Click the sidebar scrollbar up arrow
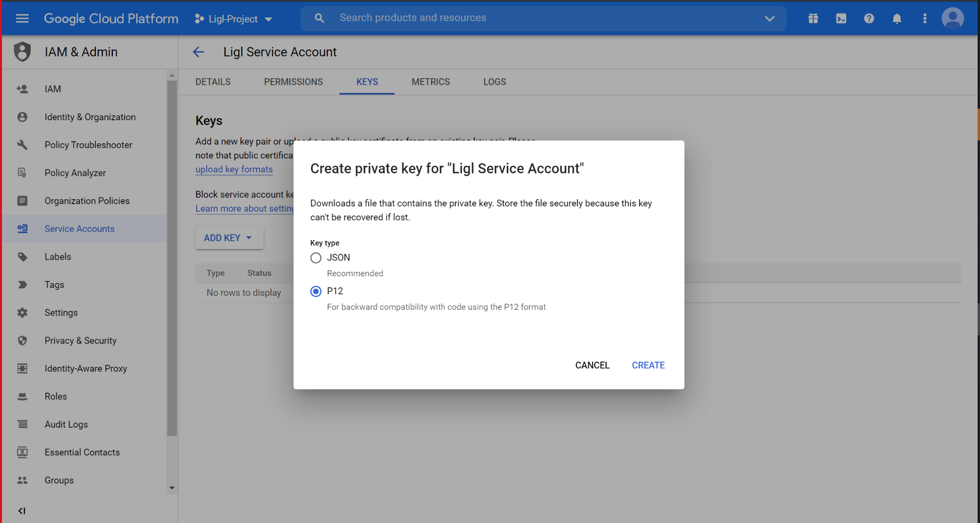Screen dimensions: 980x523 [172, 75]
